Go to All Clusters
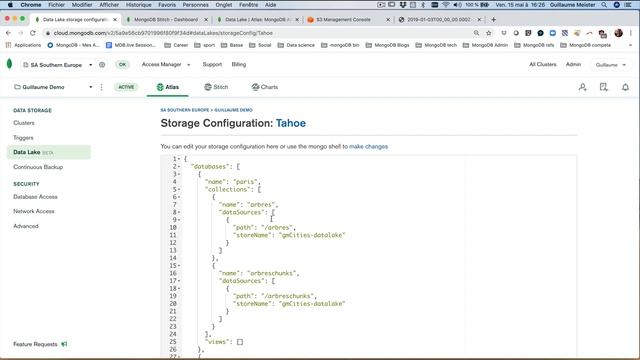Viewport: 640px width, 360px height. click(542, 64)
